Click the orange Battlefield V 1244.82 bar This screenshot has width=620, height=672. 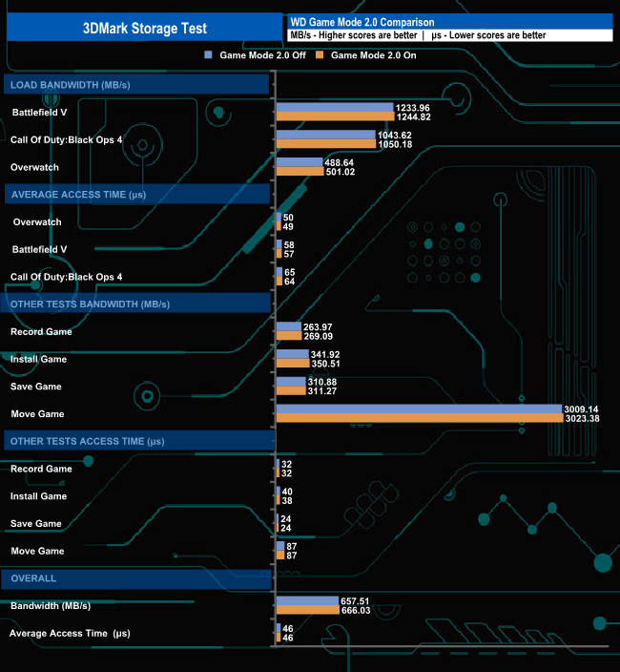(x=335, y=116)
